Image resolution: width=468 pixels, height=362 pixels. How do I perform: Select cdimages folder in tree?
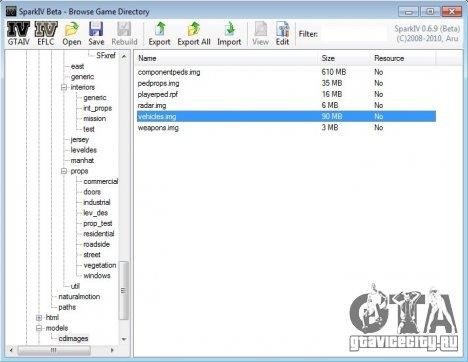click(73, 339)
